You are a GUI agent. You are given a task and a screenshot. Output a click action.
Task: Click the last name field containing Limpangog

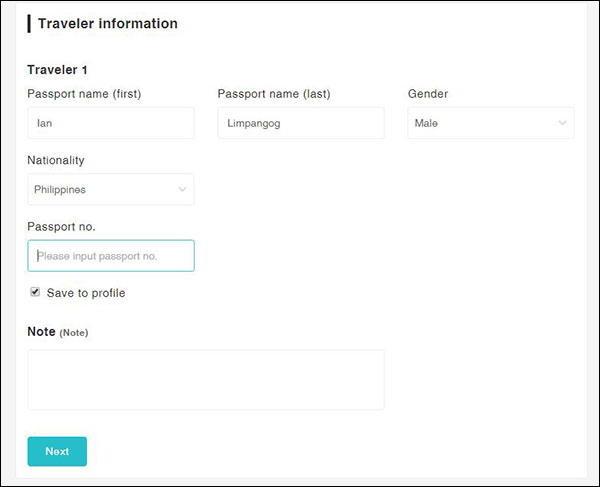[301, 123]
